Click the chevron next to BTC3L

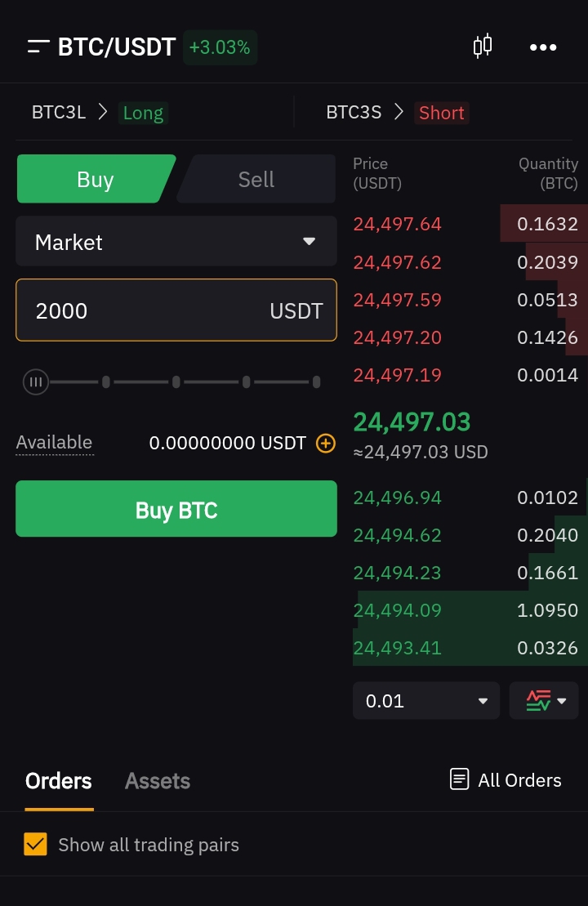pos(103,112)
